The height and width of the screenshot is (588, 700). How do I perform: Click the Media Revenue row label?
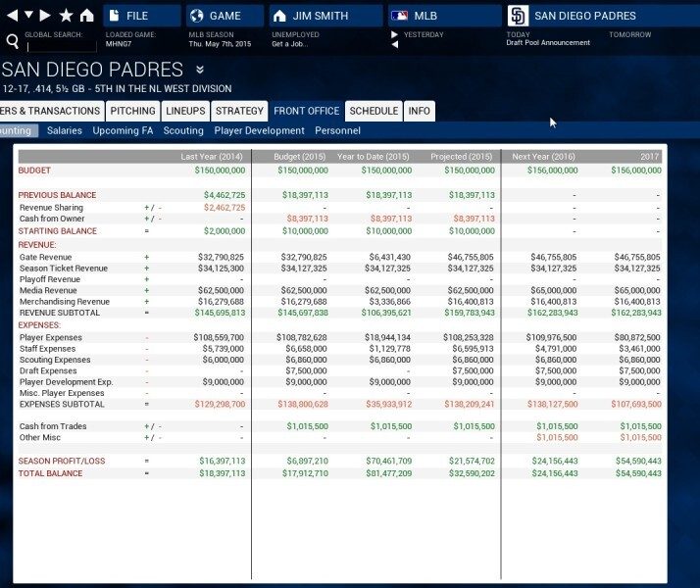pos(48,290)
